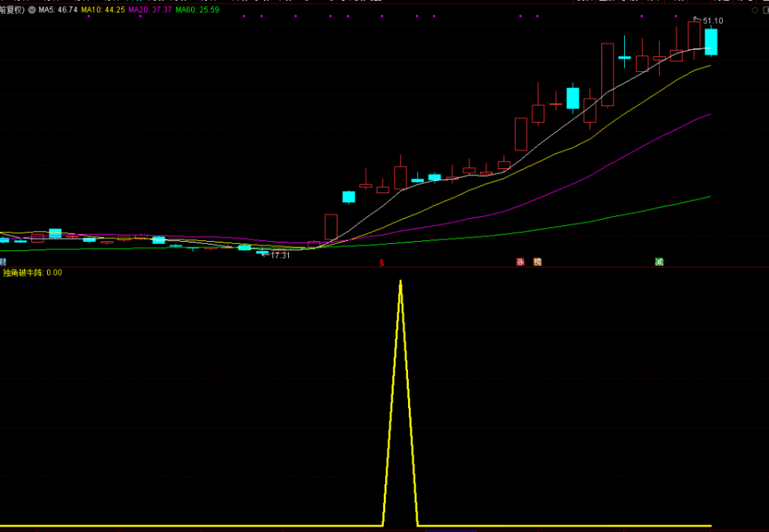Select the magenta MA20 indicator label
The image size is (769, 532).
coord(149,10)
